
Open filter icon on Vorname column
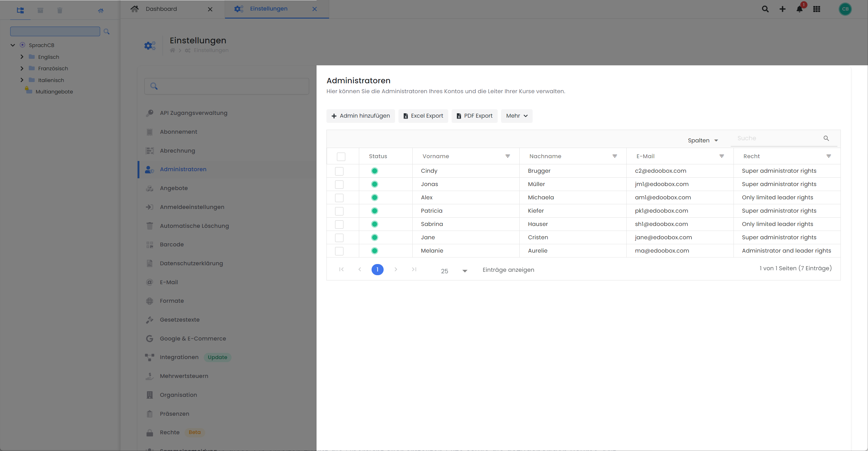click(x=508, y=156)
